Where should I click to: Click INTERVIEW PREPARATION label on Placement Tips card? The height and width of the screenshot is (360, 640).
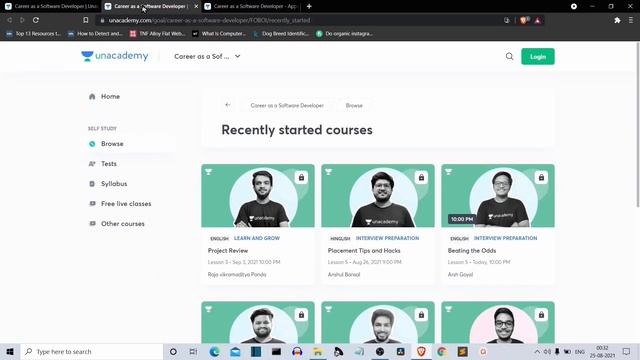387,238
